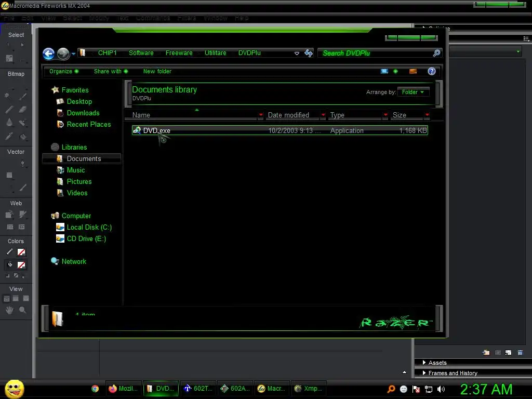Viewport: 532px width, 399px height.
Task: Open Arrange by Folder dropdown
Action: pos(413,92)
